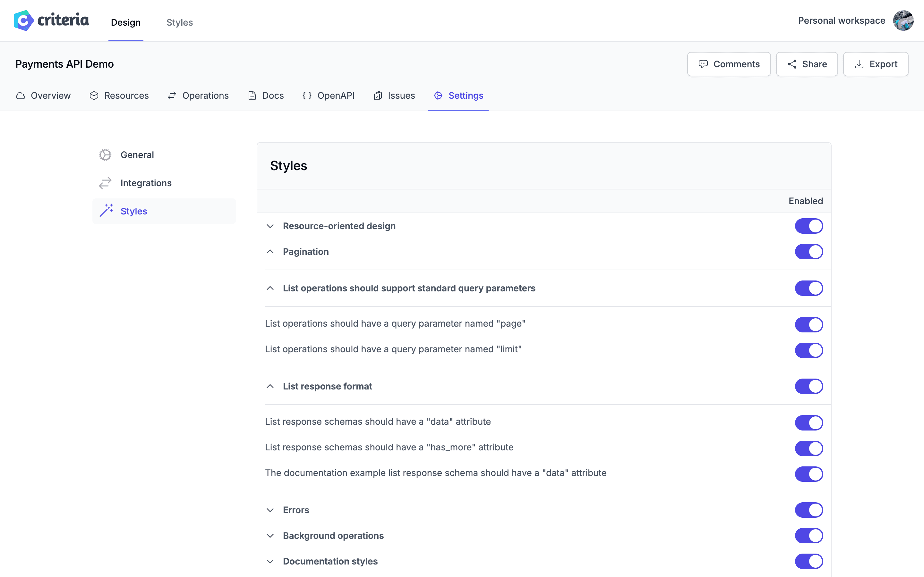Disable the Background operations toggle
924x577 pixels.
809,535
